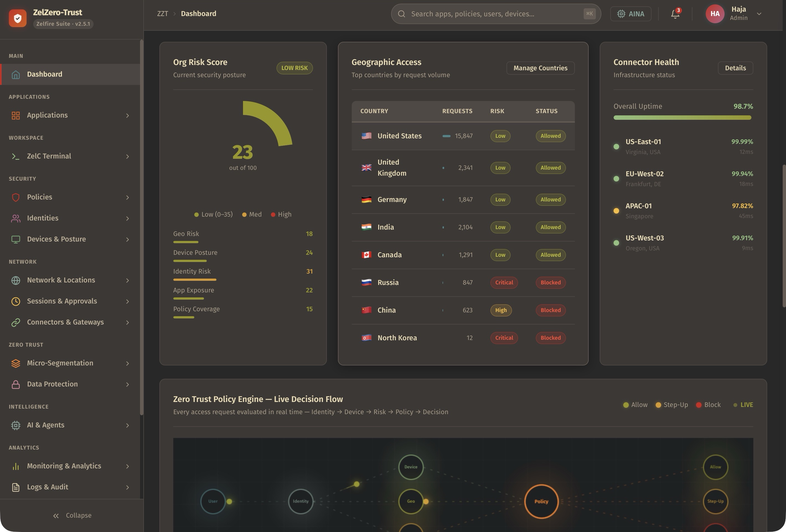Click the Manage Countries button
The height and width of the screenshot is (532, 786).
[x=540, y=68]
